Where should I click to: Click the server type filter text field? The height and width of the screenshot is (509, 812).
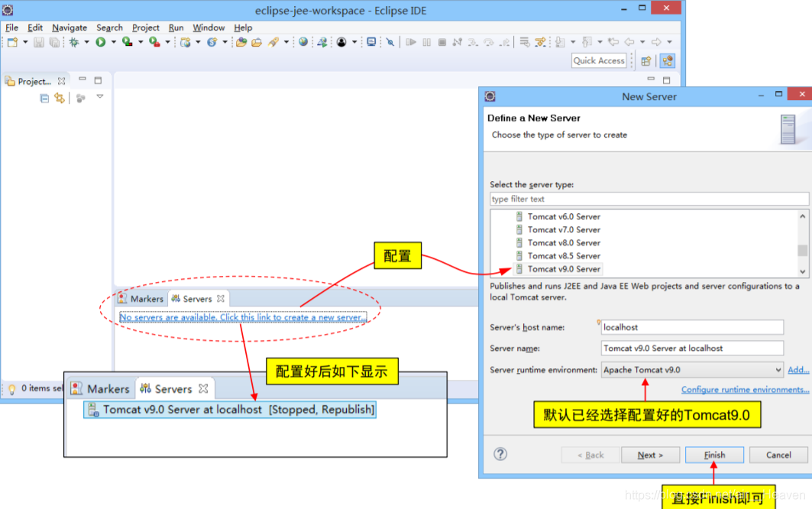[649, 199]
